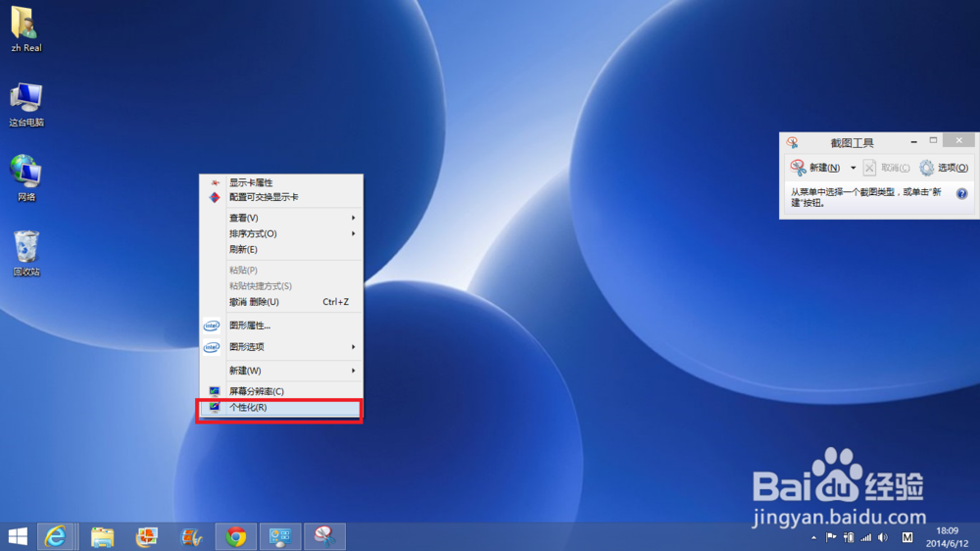Expand the 新建(W) submenu in context menu

tap(353, 371)
